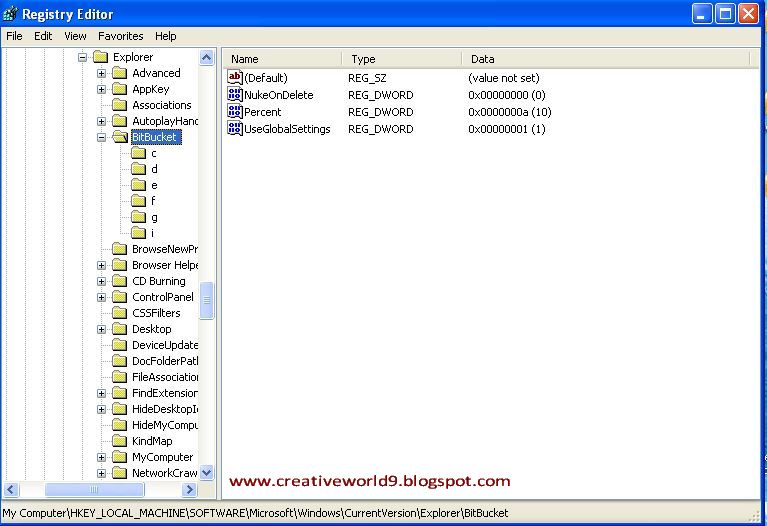Viewport: 767px width, 526px height.
Task: Click folder icon of subkey d
Action: pyautogui.click(x=138, y=169)
